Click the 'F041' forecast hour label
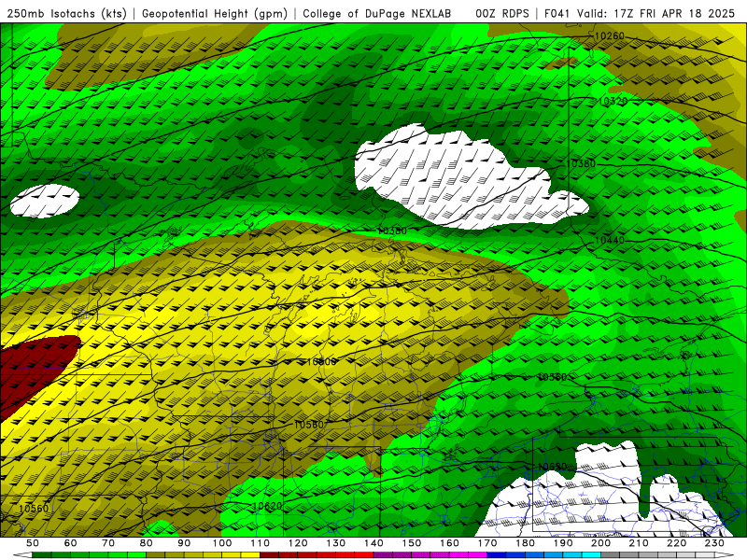747x560 pixels. (557, 14)
